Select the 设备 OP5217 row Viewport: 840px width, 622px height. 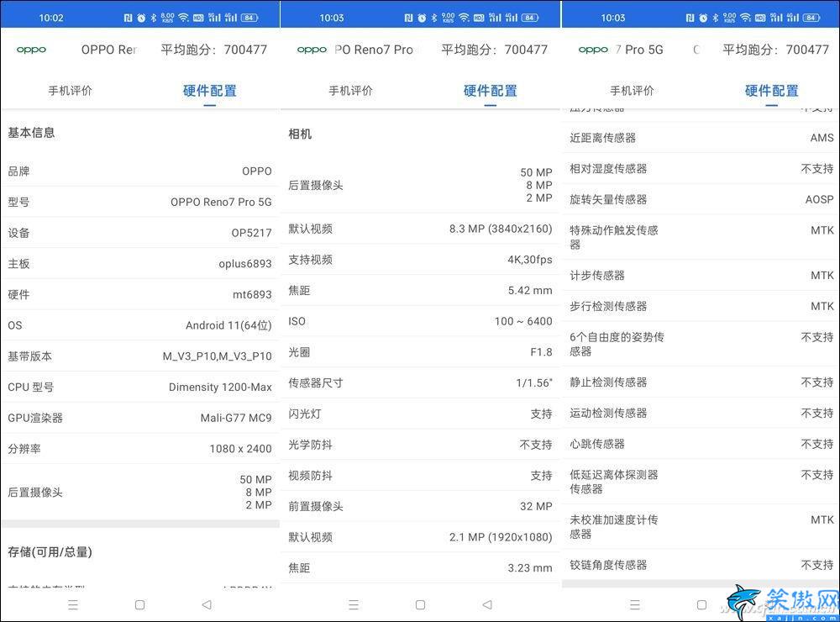139,233
